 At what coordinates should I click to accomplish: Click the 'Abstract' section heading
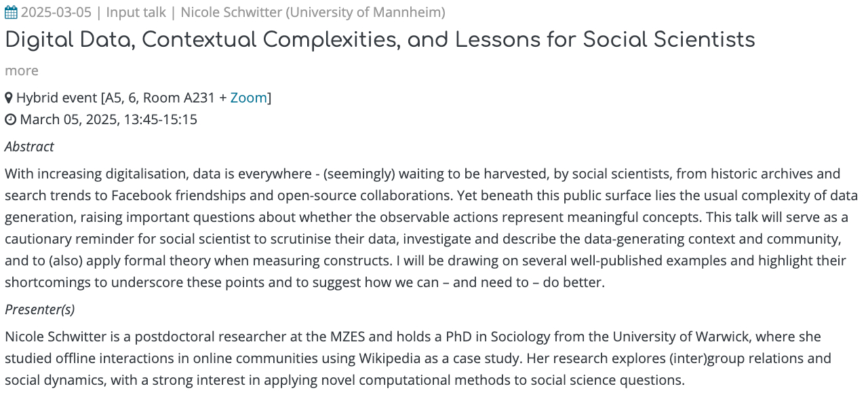pyautogui.click(x=29, y=147)
